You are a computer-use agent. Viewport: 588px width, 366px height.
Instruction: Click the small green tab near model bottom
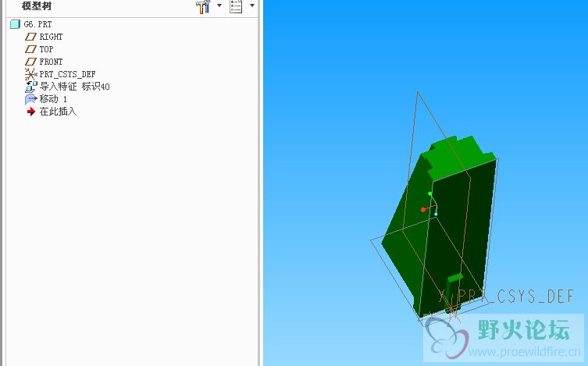point(455,278)
